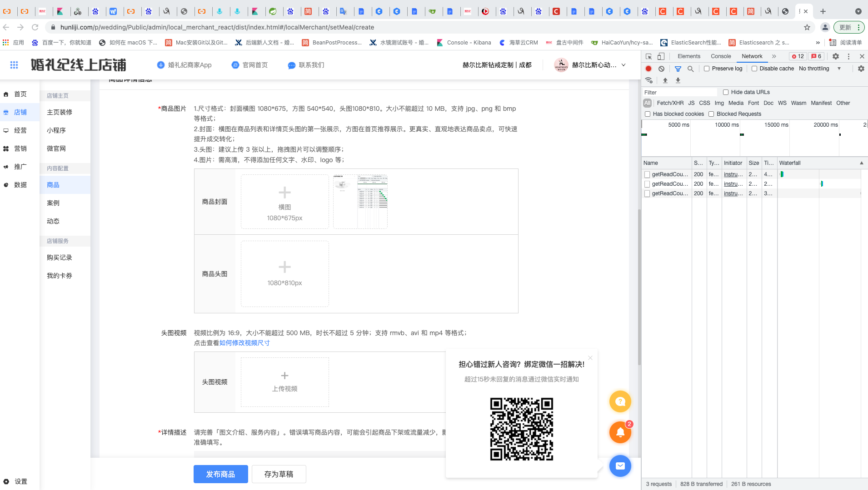Enable the Preserve log checkbox

(x=707, y=69)
